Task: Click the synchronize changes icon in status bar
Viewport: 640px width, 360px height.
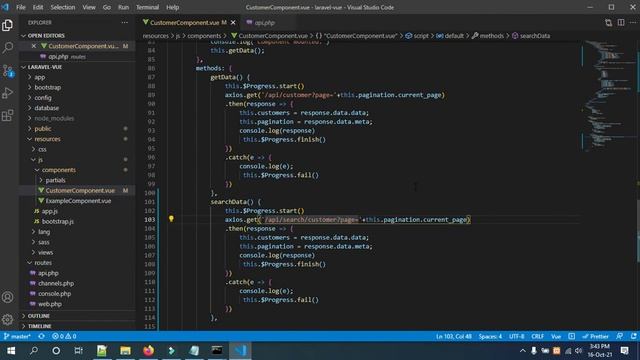Action: click(x=41, y=336)
